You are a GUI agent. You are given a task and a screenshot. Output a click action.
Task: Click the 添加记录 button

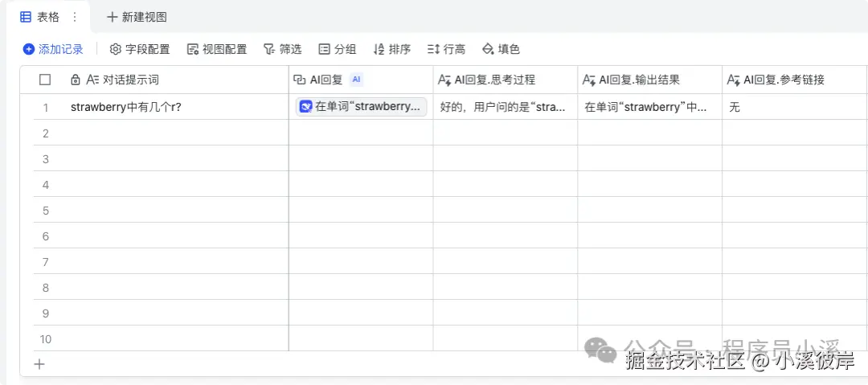pyautogui.click(x=53, y=49)
